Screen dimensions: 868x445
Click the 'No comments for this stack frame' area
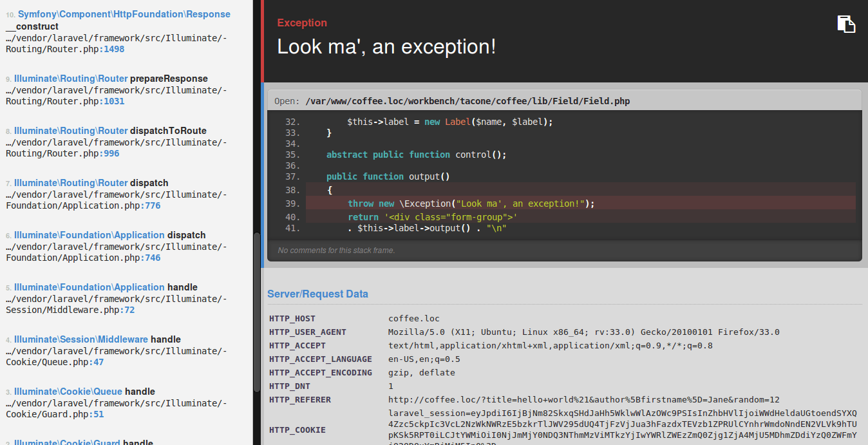tap(336, 251)
